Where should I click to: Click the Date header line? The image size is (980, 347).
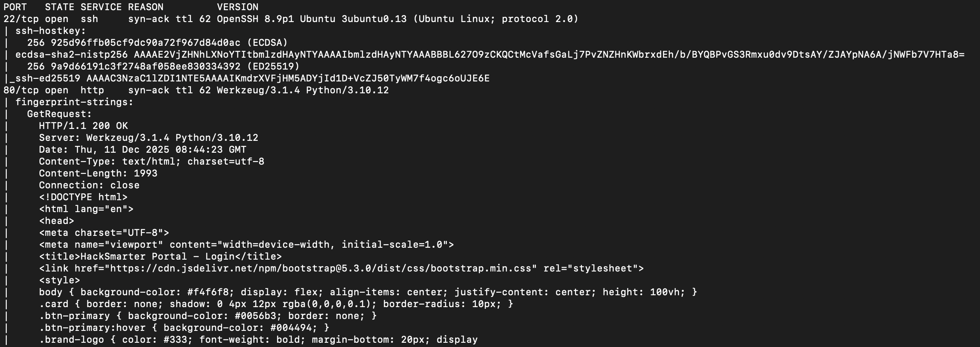[x=142, y=150]
